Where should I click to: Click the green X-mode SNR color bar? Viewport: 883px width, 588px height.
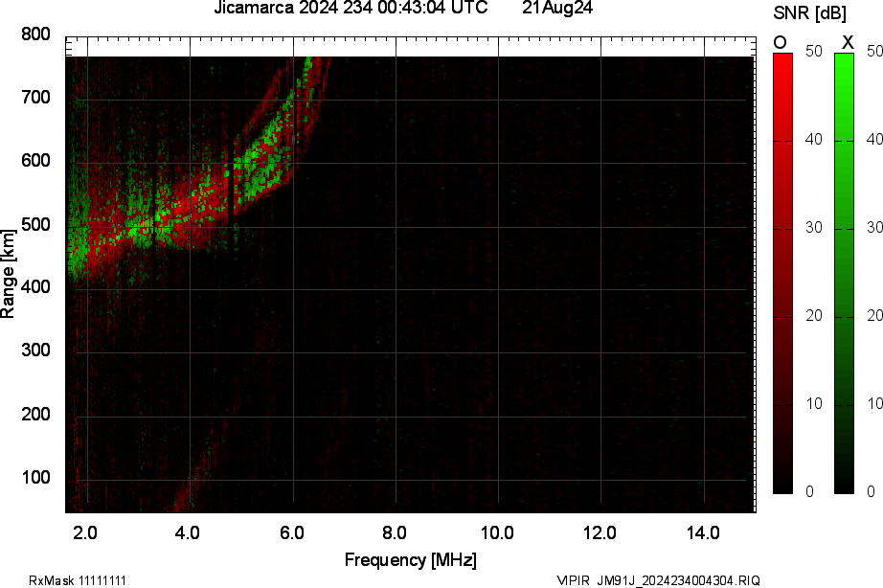point(844,273)
